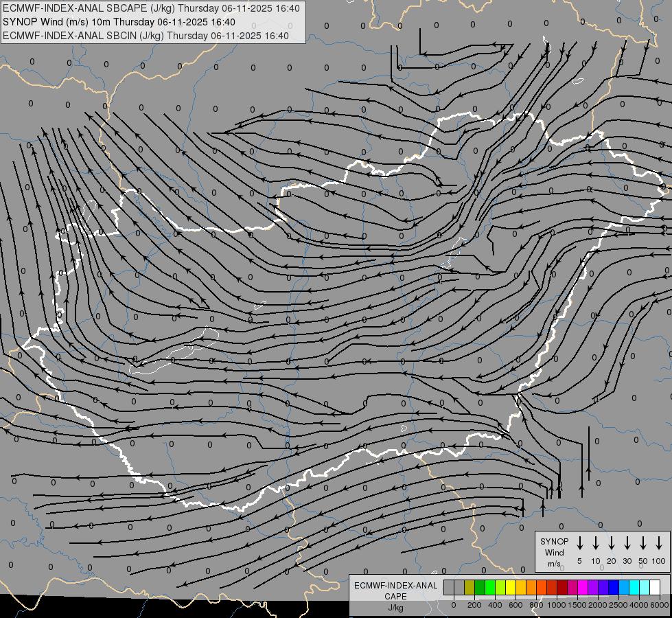Click the '1500' tick on the CAPE scale
Screen dimensions: 672x618
[577, 605]
